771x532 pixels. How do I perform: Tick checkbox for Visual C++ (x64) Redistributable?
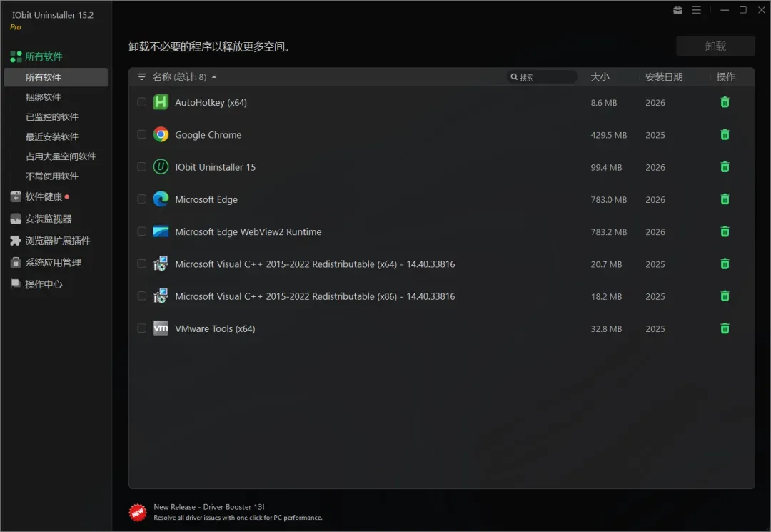point(141,264)
